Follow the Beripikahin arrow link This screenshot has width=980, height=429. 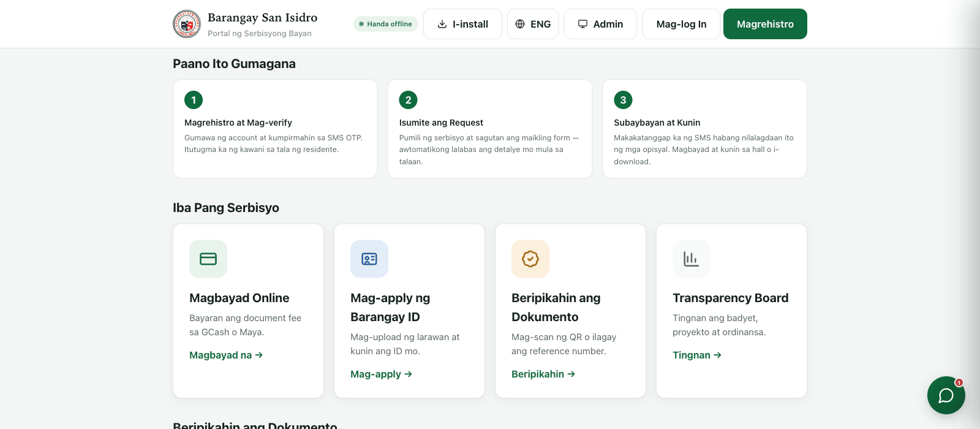543,374
